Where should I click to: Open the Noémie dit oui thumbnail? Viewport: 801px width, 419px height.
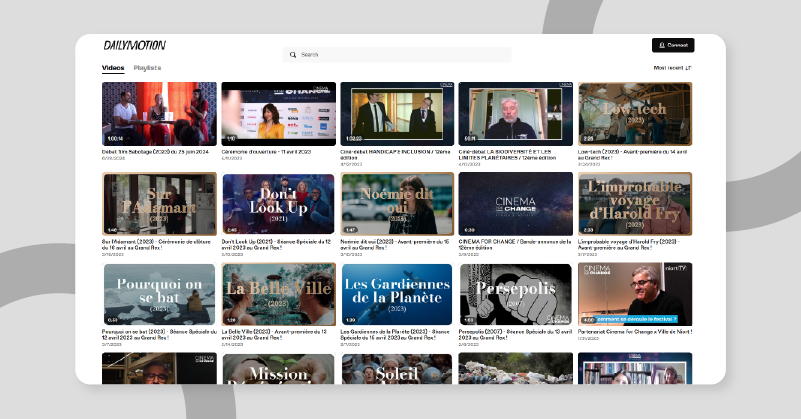pyautogui.click(x=397, y=204)
